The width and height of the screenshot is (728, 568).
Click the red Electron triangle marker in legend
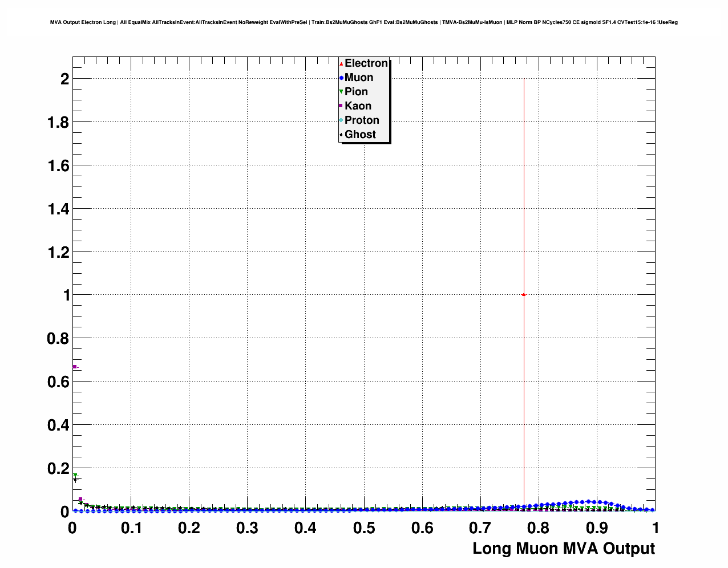[341, 63]
